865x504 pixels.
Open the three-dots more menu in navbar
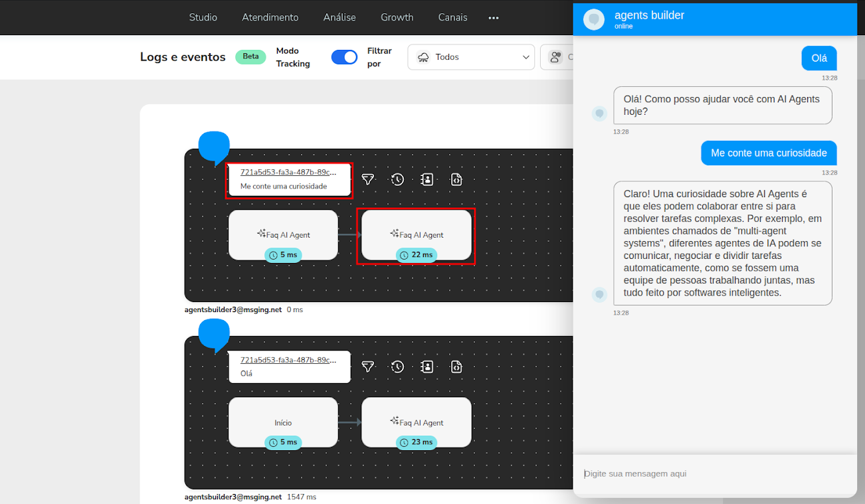[494, 18]
